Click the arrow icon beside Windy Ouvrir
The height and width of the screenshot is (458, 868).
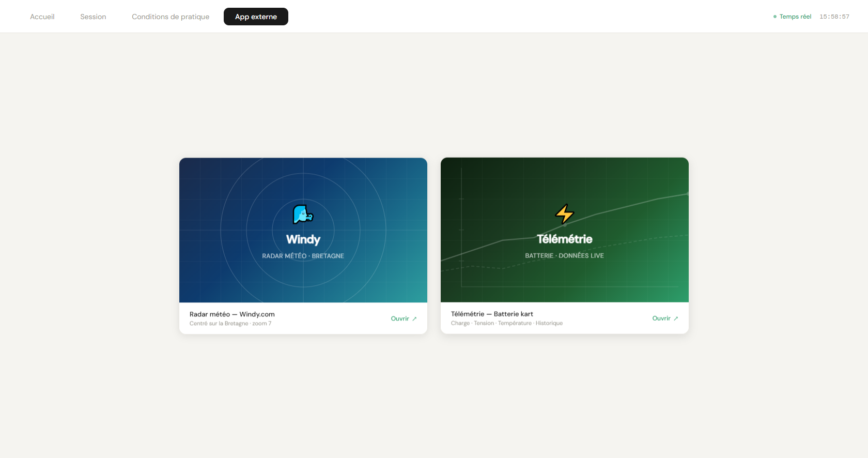(x=414, y=319)
